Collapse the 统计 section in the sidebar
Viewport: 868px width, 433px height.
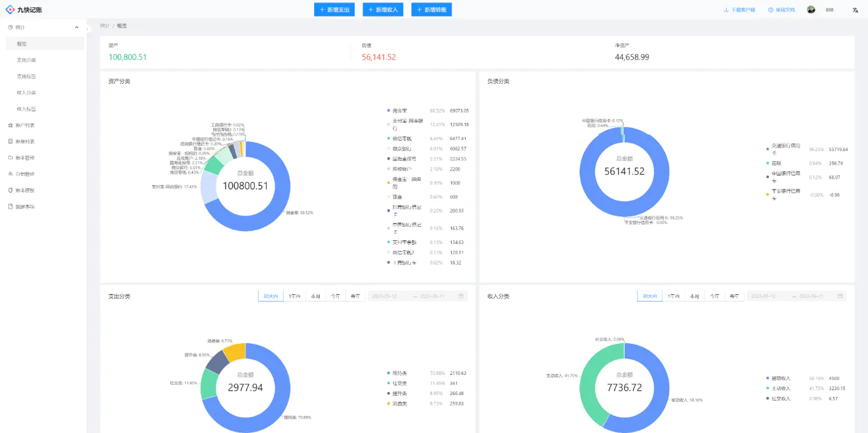(76, 27)
